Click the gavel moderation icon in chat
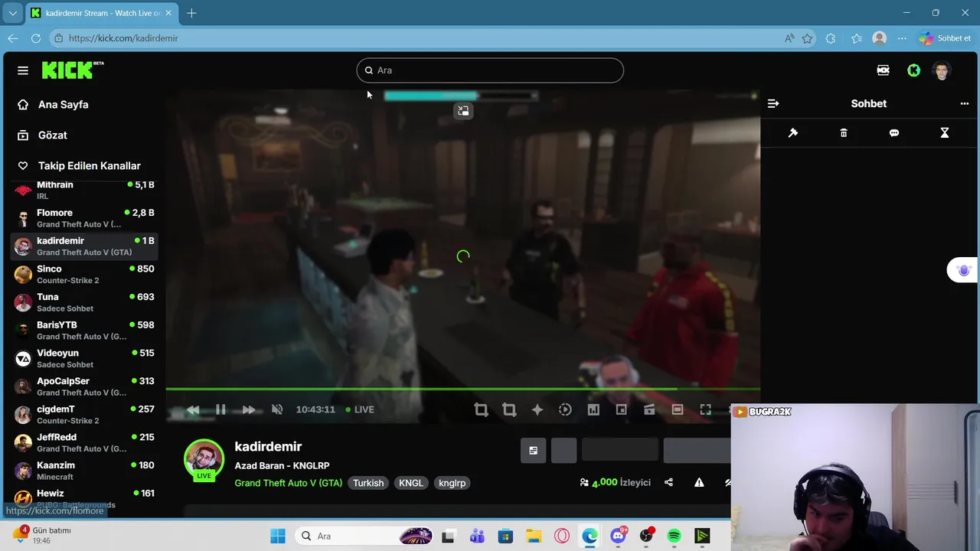The width and height of the screenshot is (980, 551). (793, 133)
